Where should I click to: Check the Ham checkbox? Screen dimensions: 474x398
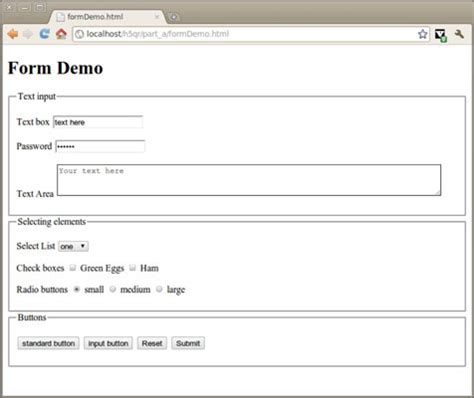tap(132, 268)
